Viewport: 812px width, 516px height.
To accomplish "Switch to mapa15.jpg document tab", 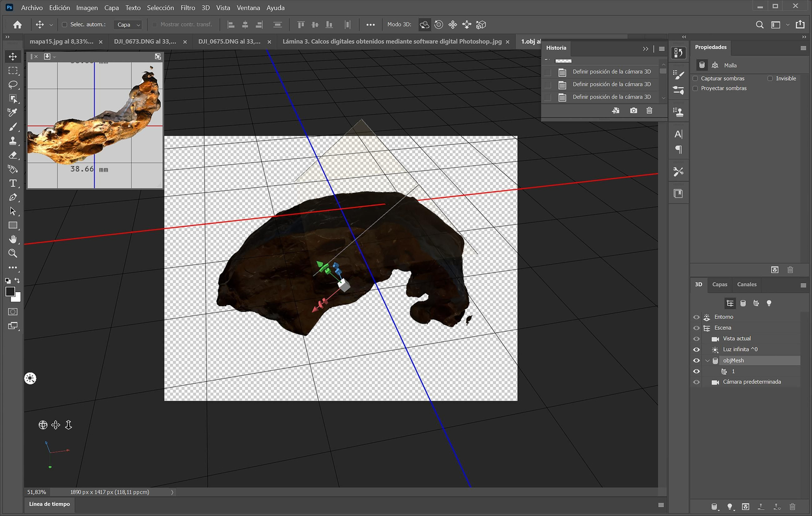I will point(61,42).
